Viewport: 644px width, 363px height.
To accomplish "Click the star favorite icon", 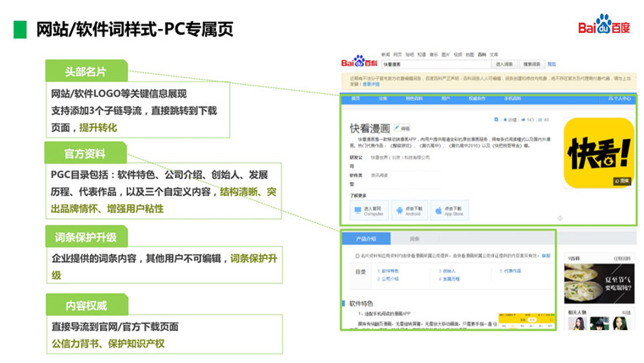I will tap(505, 120).
